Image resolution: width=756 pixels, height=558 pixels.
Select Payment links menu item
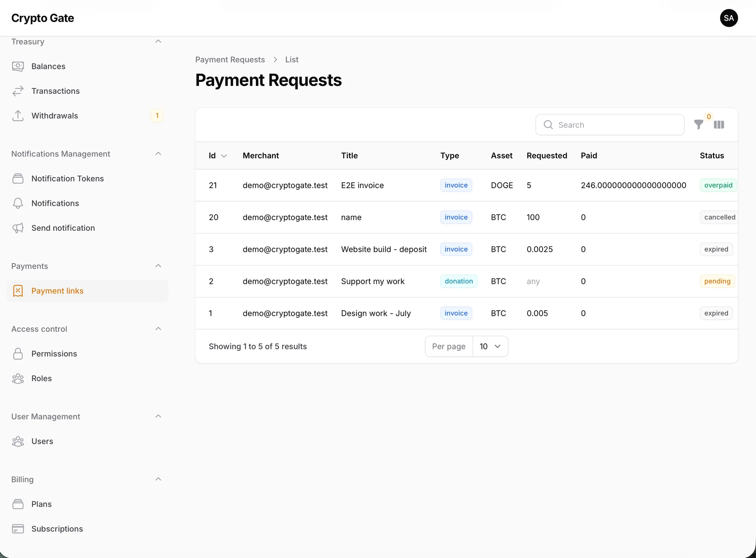tap(88, 291)
